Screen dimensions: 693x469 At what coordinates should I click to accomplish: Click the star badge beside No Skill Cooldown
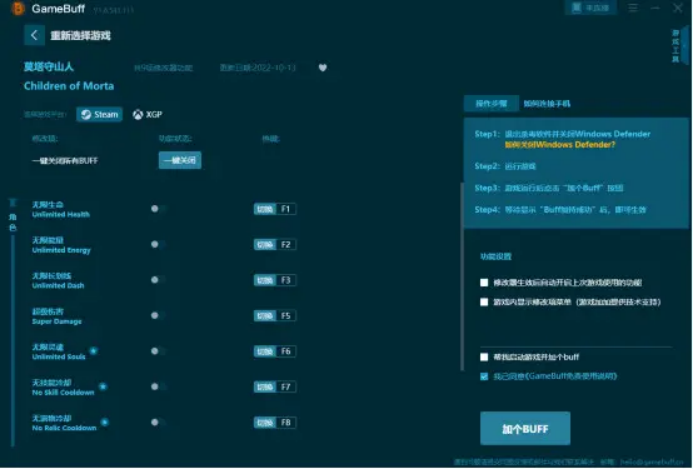click(103, 386)
